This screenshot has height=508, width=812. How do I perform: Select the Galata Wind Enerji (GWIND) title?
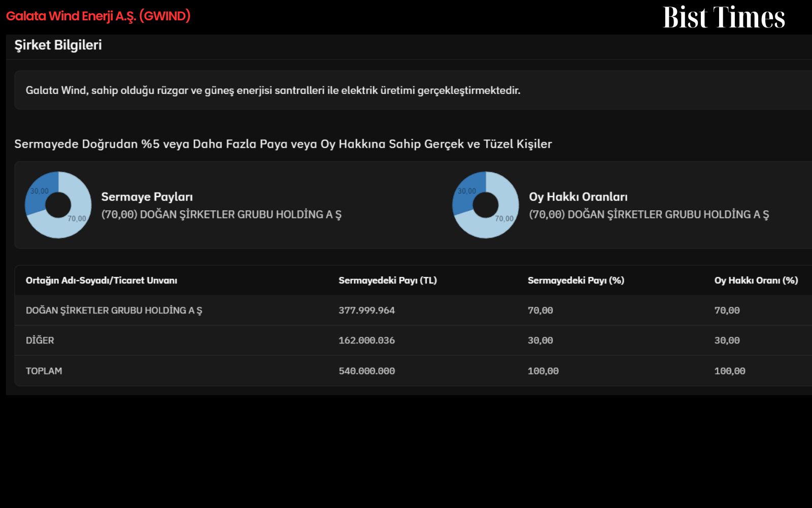98,16
